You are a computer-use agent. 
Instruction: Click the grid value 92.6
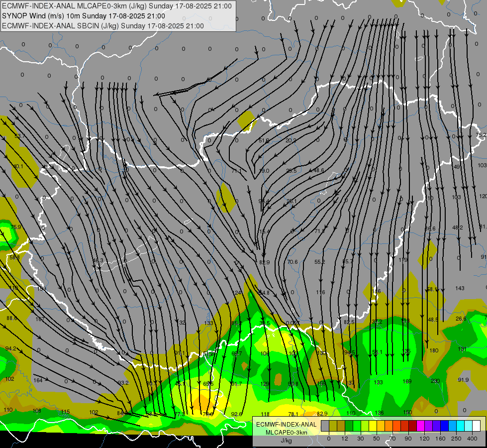click(x=237, y=414)
